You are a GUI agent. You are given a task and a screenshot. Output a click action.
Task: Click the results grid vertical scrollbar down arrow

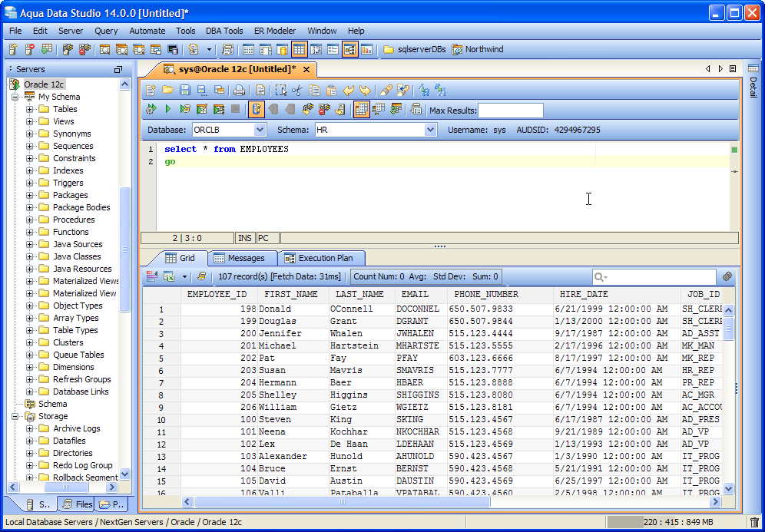[x=728, y=488]
